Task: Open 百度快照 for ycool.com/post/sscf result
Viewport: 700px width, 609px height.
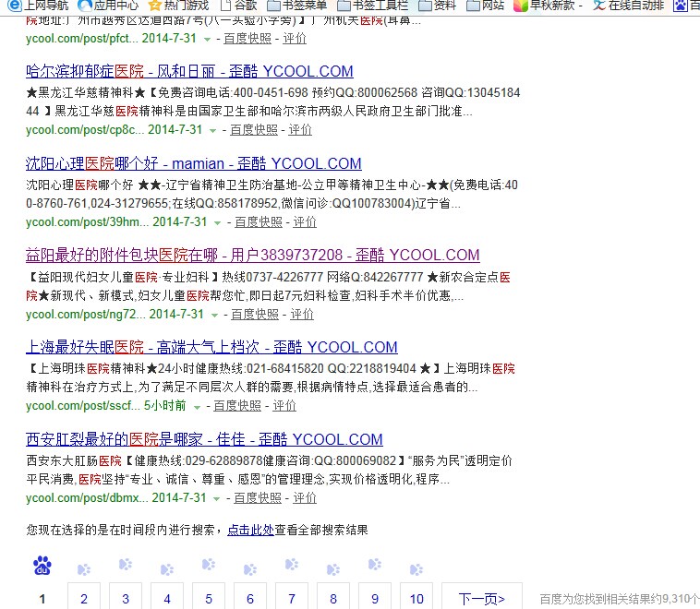Action: click(x=237, y=406)
